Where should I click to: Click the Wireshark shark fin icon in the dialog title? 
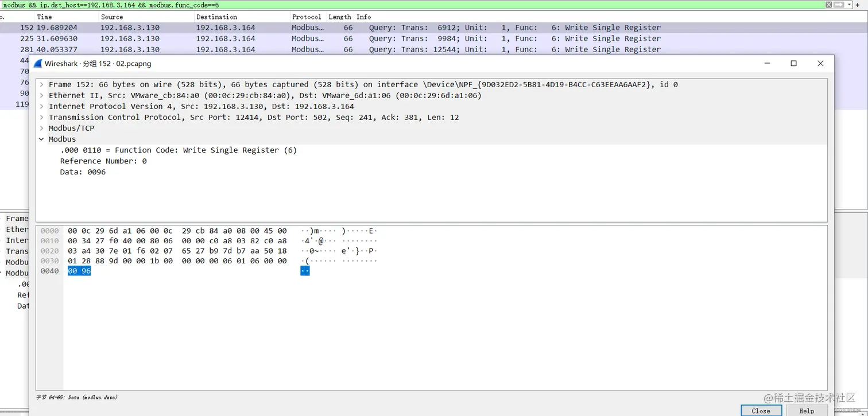(x=38, y=64)
